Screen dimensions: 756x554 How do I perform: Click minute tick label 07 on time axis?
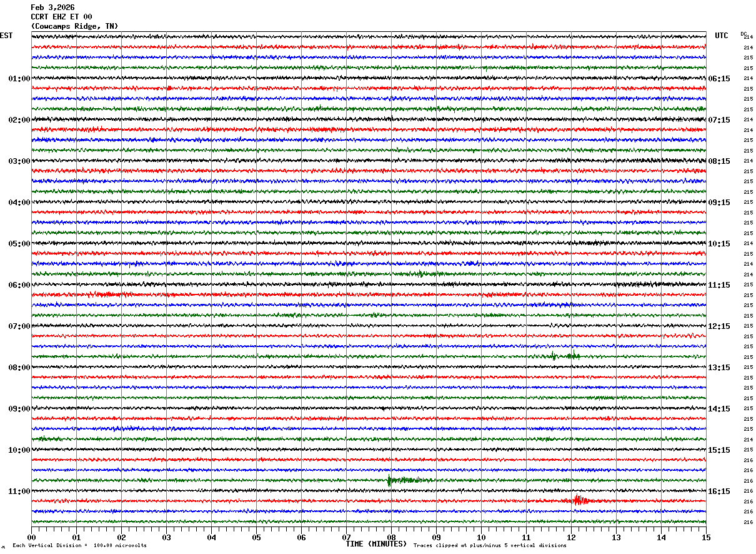(x=346, y=537)
